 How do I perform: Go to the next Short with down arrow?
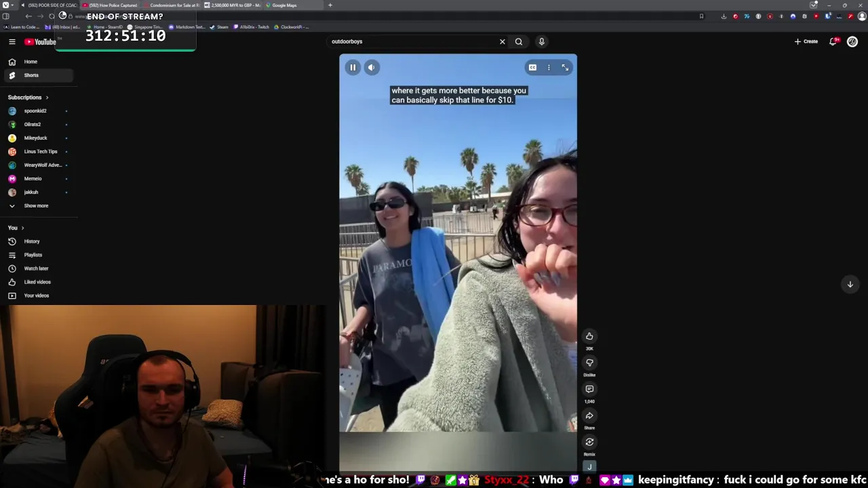pos(850,284)
